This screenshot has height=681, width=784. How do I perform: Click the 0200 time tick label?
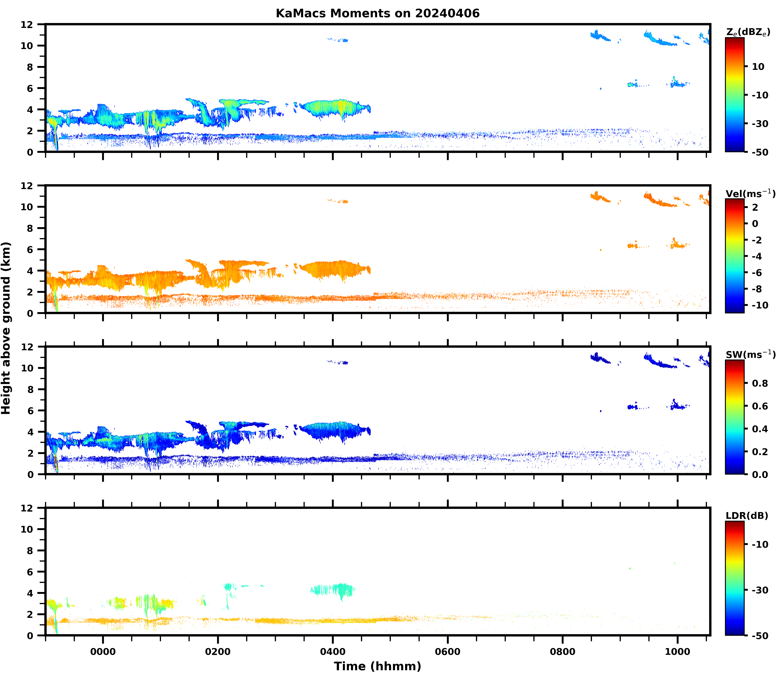[x=218, y=652]
